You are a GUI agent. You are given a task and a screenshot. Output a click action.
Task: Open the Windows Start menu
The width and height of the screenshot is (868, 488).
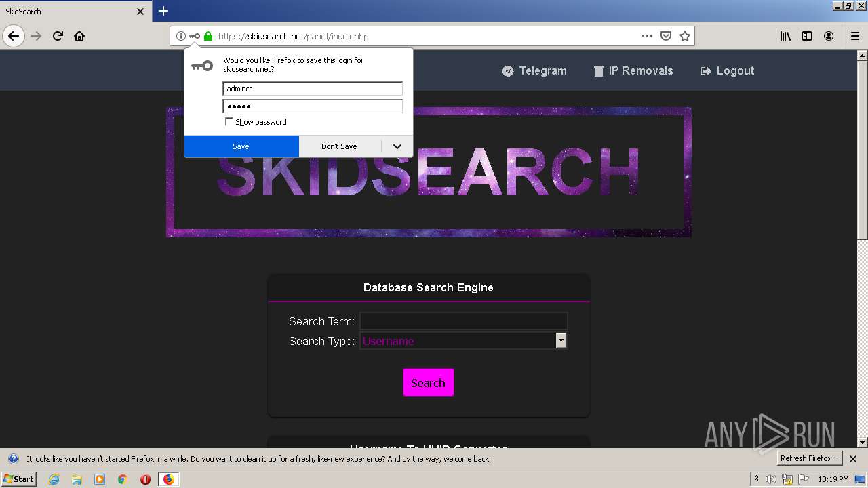click(18, 479)
